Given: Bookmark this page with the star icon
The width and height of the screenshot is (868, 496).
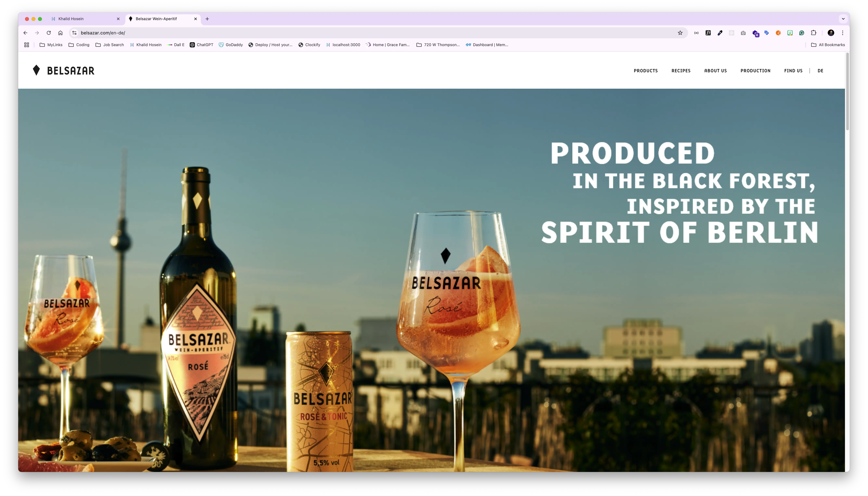Looking at the screenshot, I should (x=680, y=33).
